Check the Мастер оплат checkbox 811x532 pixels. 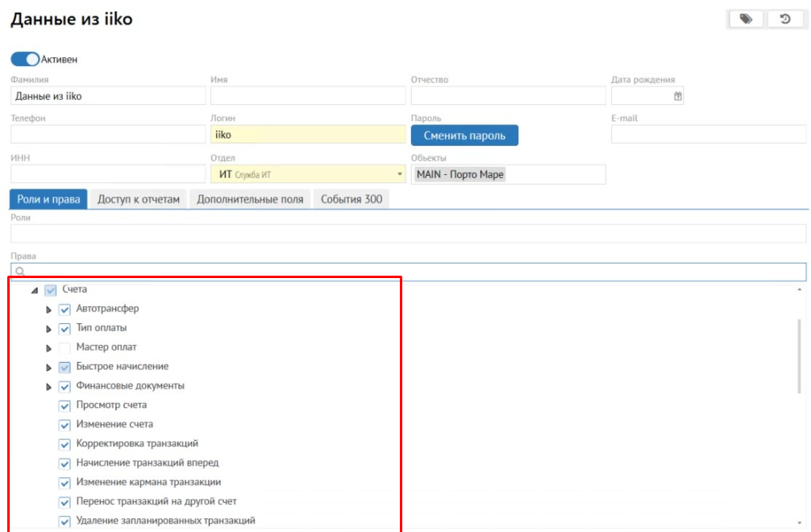(x=64, y=347)
